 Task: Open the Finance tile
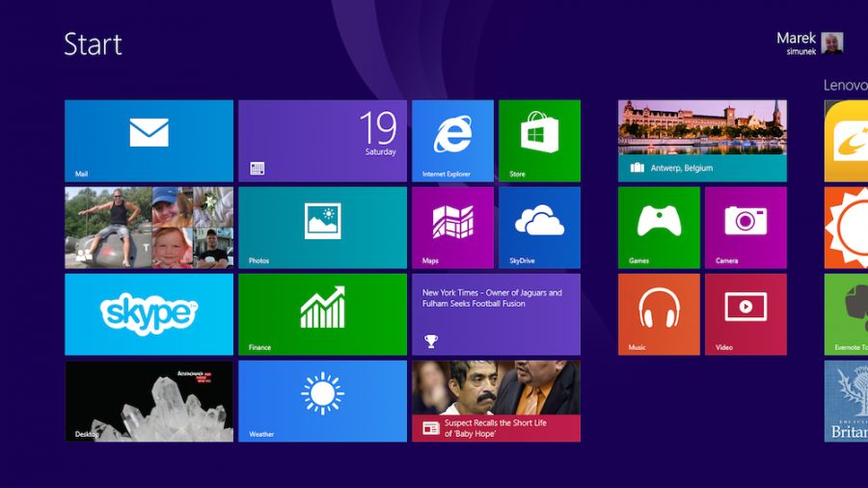pos(322,314)
